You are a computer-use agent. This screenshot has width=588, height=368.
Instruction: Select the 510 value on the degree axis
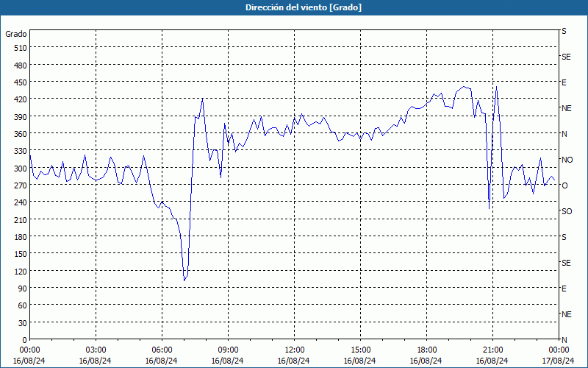click(x=21, y=48)
